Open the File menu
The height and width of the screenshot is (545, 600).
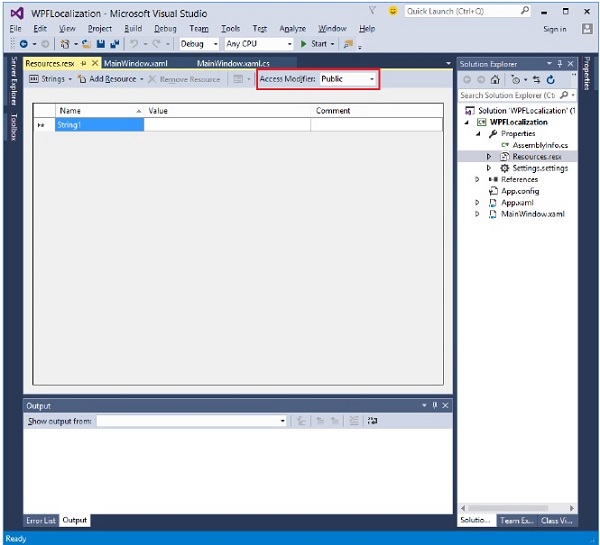click(x=16, y=29)
